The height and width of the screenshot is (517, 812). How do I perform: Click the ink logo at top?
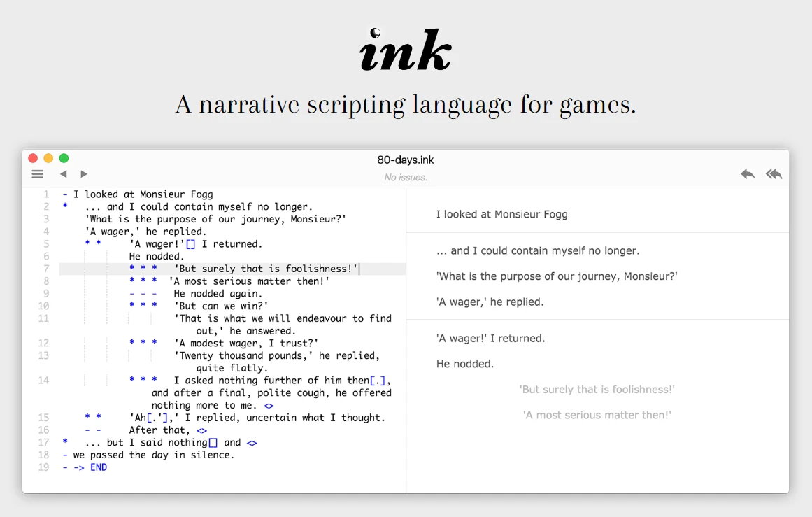click(406, 50)
